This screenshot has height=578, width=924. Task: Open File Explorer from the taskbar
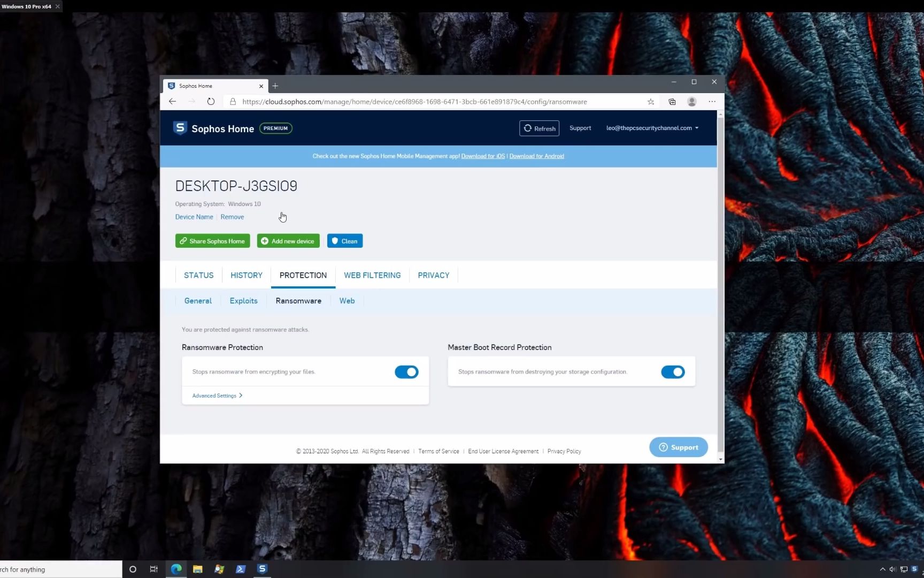click(x=197, y=569)
